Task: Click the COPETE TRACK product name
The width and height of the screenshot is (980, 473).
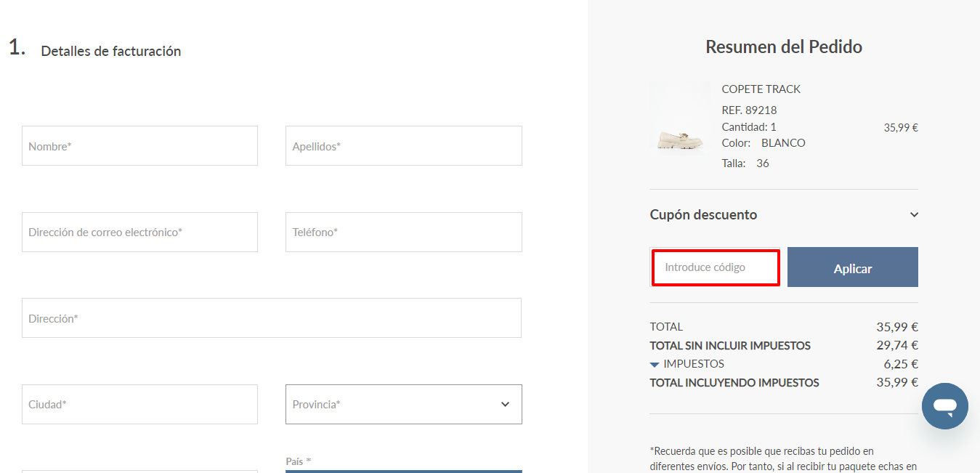Action: [761, 89]
